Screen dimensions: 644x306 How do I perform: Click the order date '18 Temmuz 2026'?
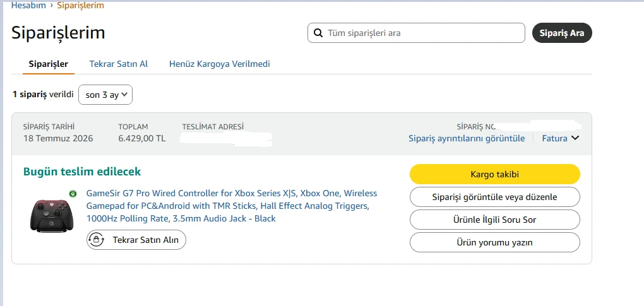58,138
